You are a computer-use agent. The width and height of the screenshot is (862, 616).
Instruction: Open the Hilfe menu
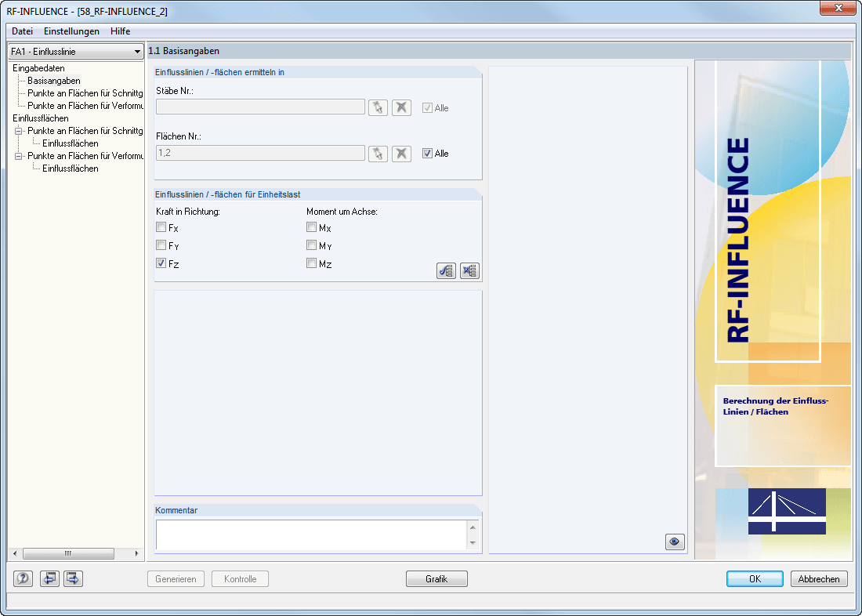[121, 31]
